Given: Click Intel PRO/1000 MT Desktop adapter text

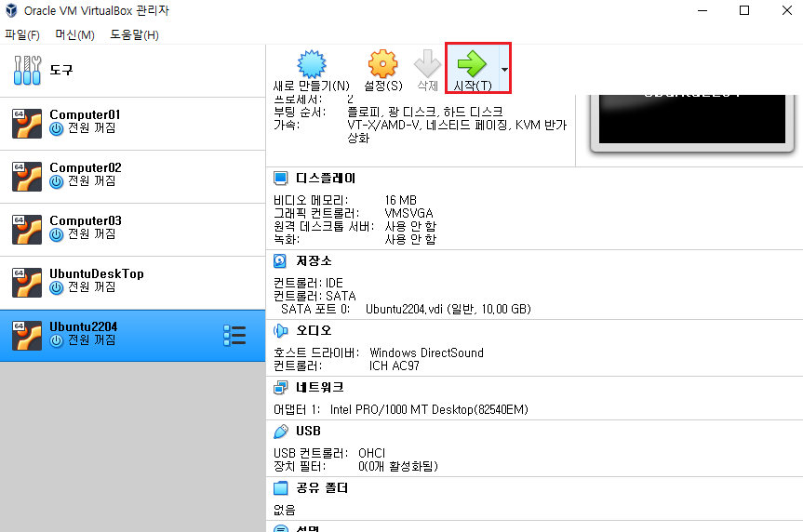Looking at the screenshot, I should coord(429,409).
